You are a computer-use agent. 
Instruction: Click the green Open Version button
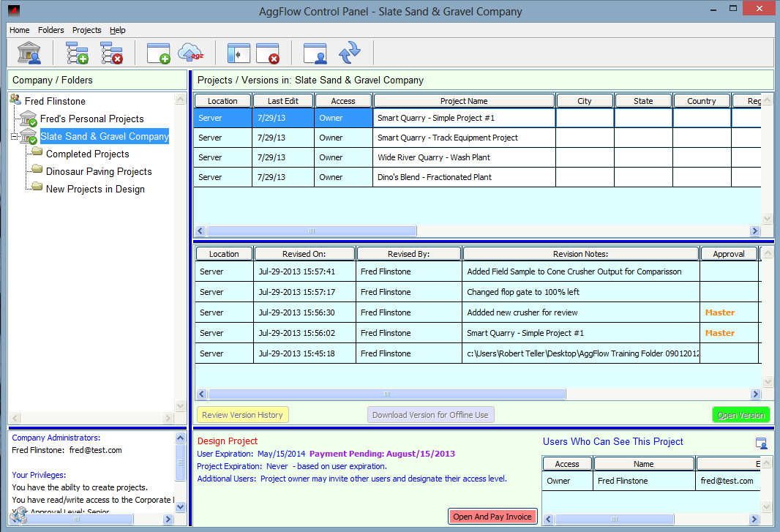pos(740,415)
